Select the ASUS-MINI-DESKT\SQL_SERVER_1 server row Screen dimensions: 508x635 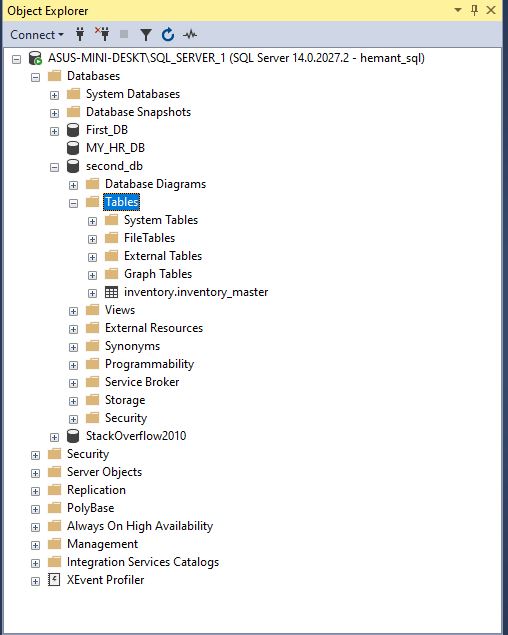coord(236,58)
